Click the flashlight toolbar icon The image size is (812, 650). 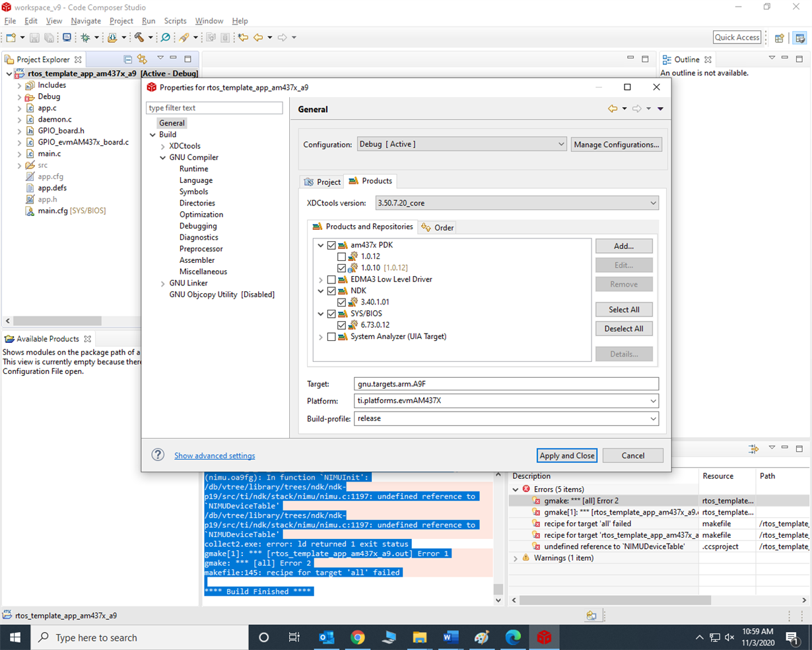coord(184,38)
